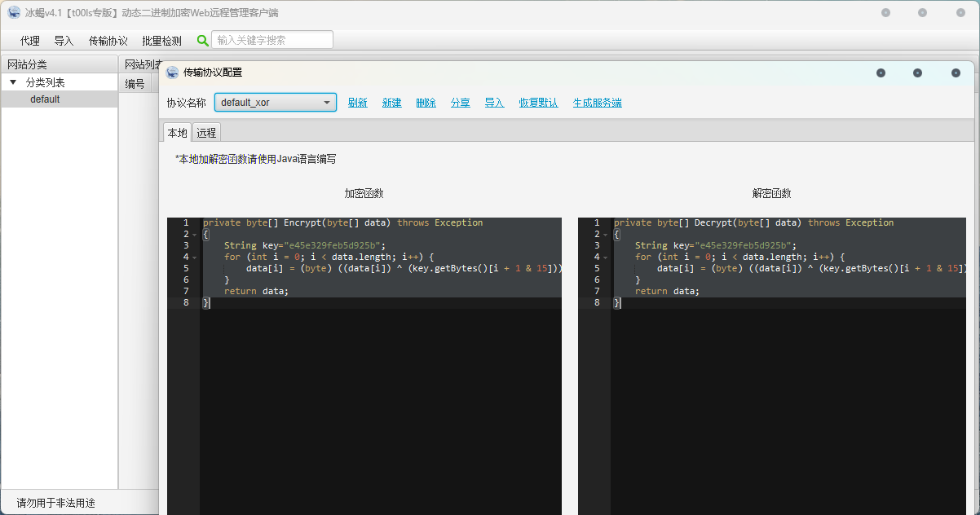980x515 pixels.
Task: Restore defaults with 恢复默认
Action: tap(538, 102)
